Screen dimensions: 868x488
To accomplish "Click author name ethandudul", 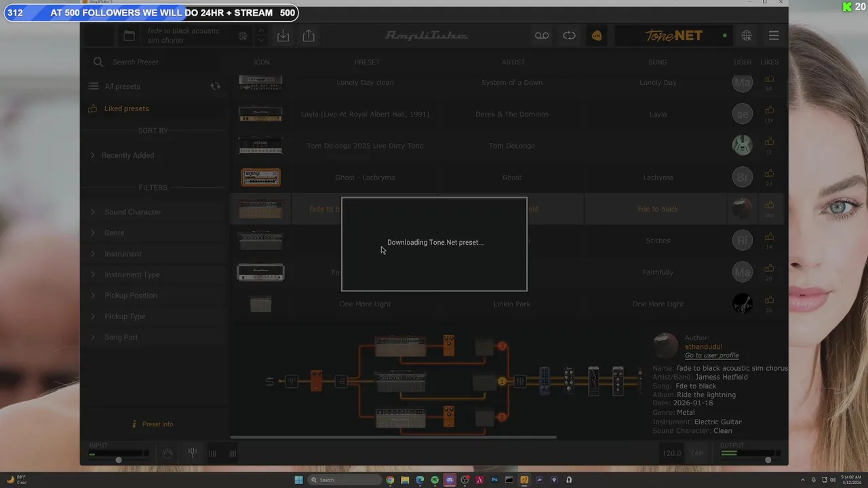I will click(x=703, y=346).
